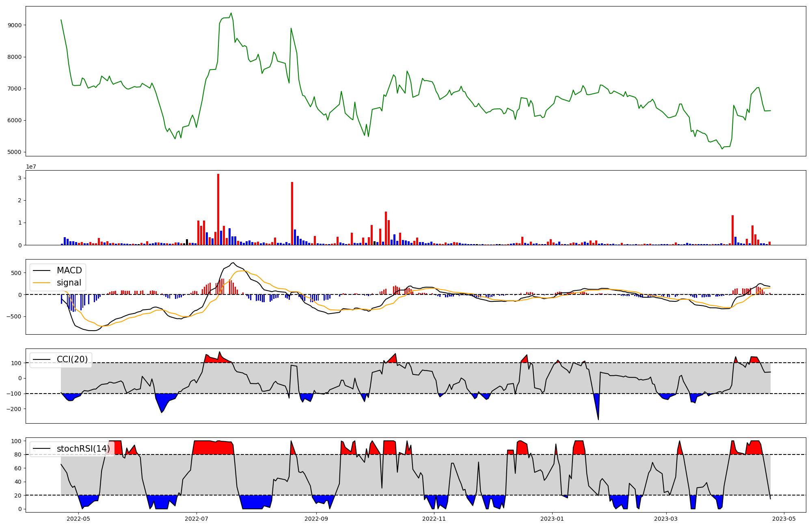Click the 9000 price axis tick label
The height and width of the screenshot is (528, 812).
point(15,25)
